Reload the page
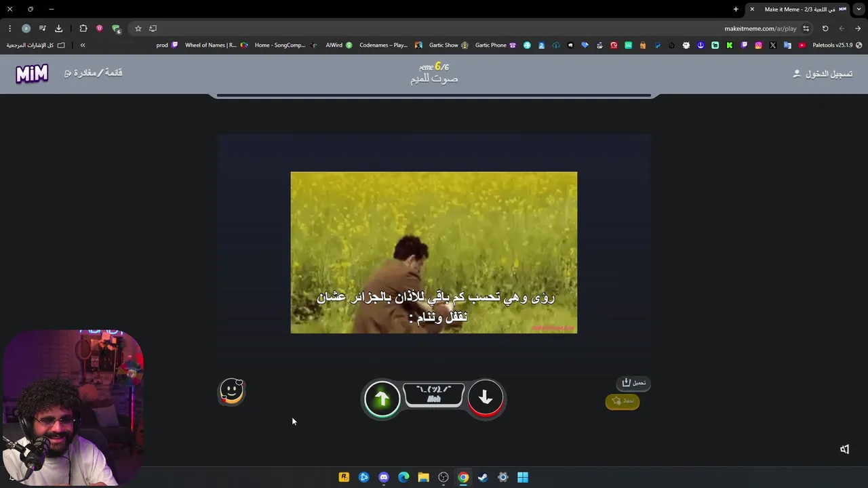This screenshot has width=868, height=488. tap(825, 28)
